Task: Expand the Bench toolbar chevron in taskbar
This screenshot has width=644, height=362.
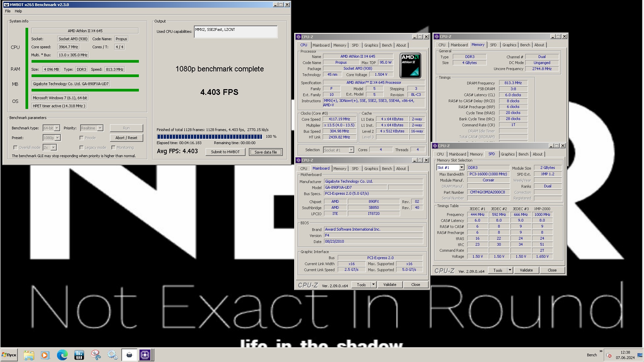Action: (x=601, y=351)
